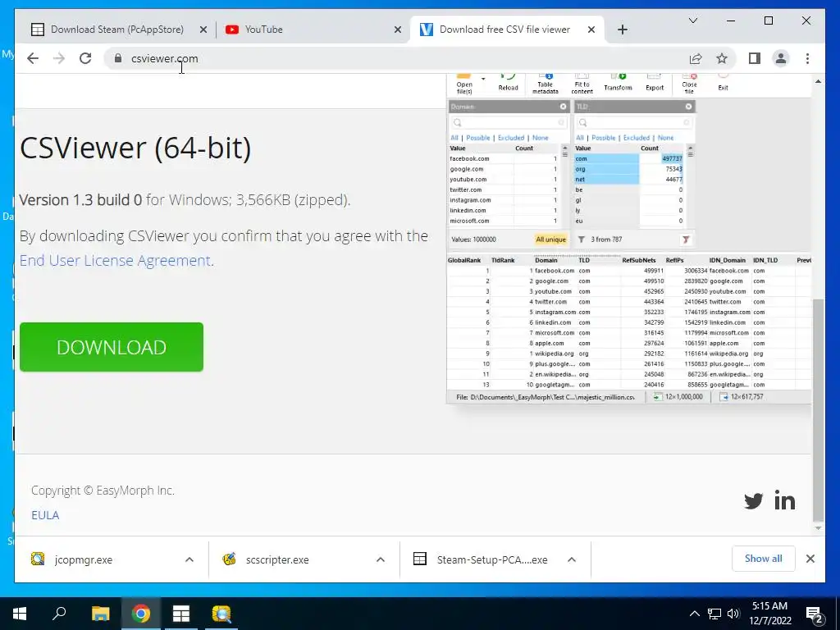Open the EasyMorph Twitter icon
840x630 pixels.
753,501
